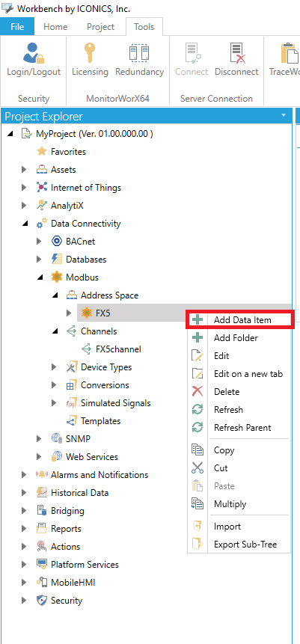Screen dimensions: 300x644
Task: Click the Conversions grid icon
Action: coord(72,385)
